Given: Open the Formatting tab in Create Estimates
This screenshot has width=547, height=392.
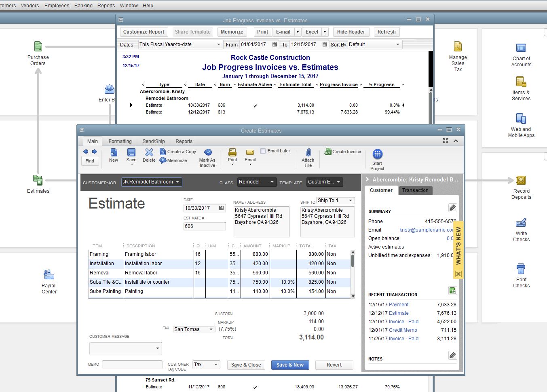Looking at the screenshot, I should pyautogui.click(x=120, y=141).
